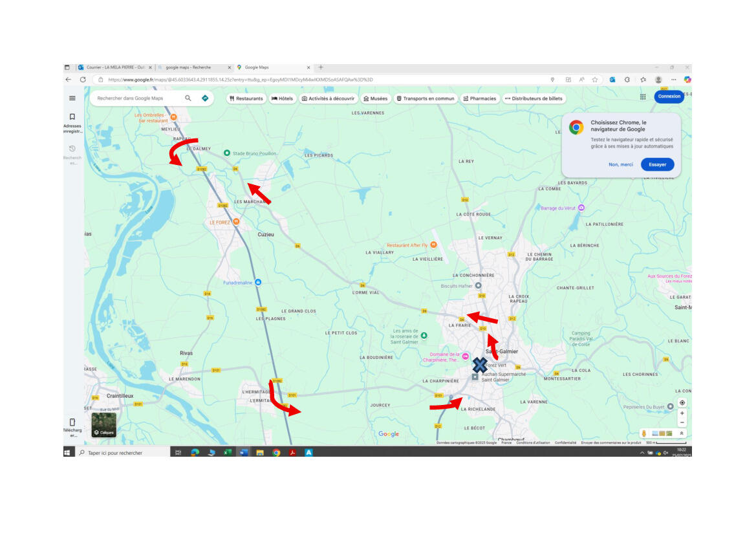Image resolution: width=756 pixels, height=535 pixels.
Task: Toggle the Restaurants filter chip
Action: [246, 98]
